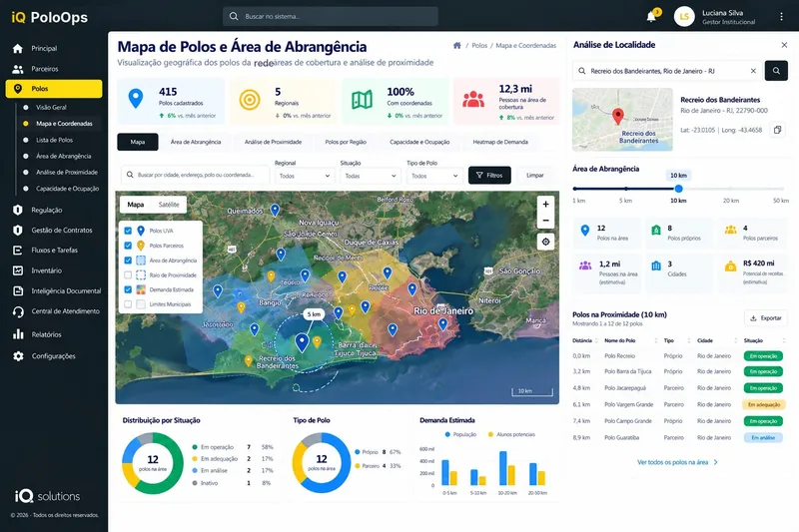
Task: Click Polos breadcrumb link
Action: coord(479,45)
